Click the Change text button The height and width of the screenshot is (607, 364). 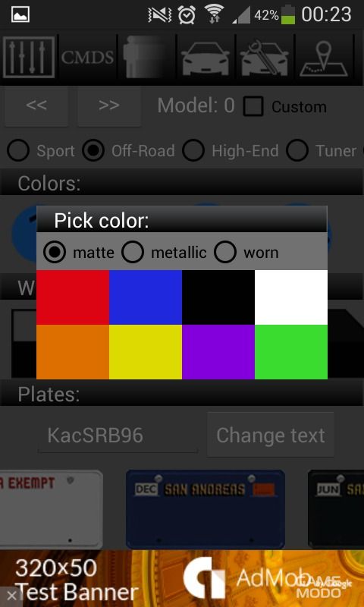point(271,435)
